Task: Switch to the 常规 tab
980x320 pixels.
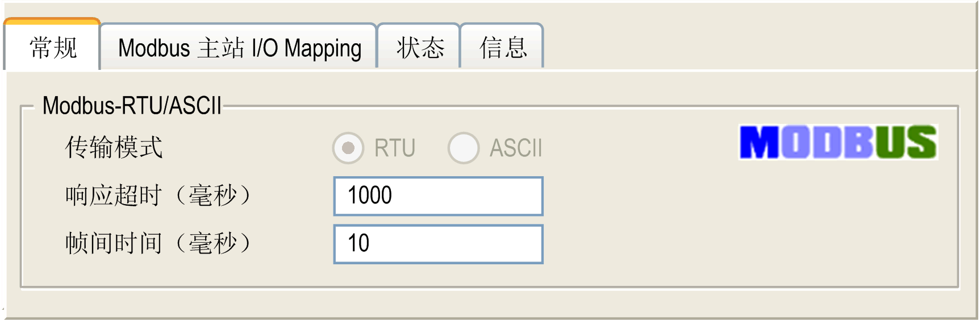Action: pos(52,45)
